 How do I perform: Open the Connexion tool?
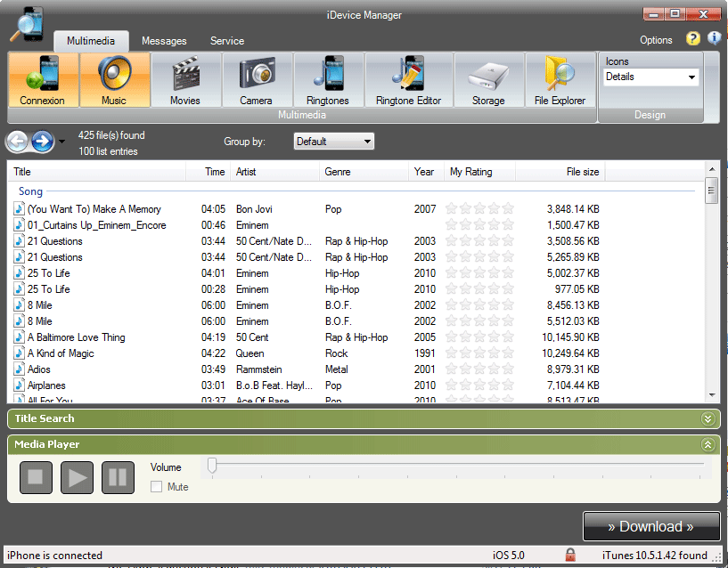point(43,80)
